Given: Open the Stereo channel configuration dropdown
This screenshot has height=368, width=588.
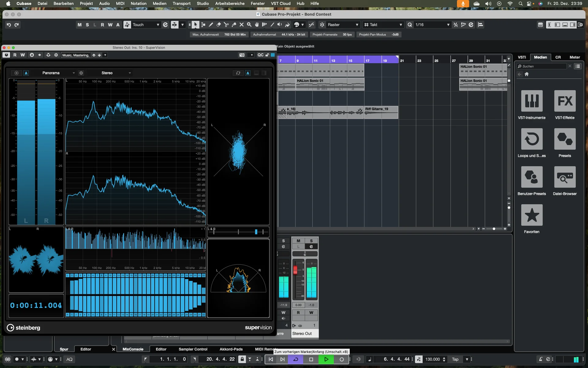Looking at the screenshot, I should [x=109, y=73].
